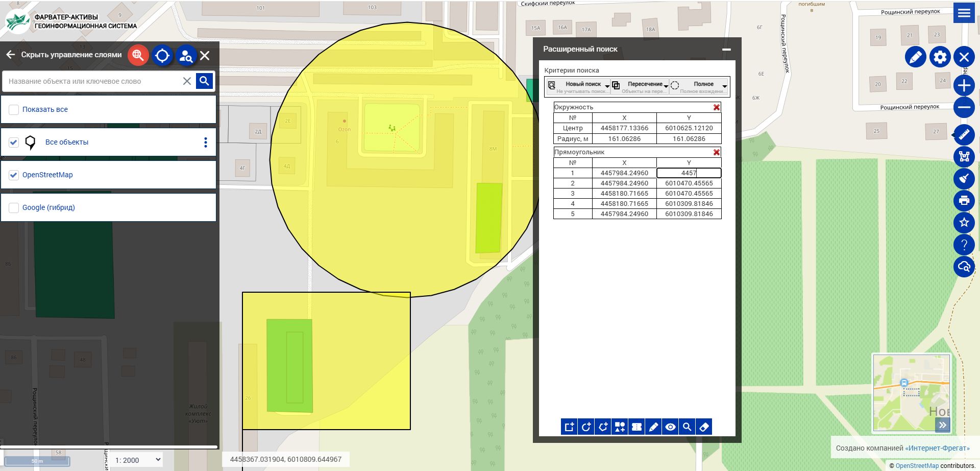Open favorites with the star icon
Image resolution: width=980 pixels, height=471 pixels.
click(x=964, y=223)
